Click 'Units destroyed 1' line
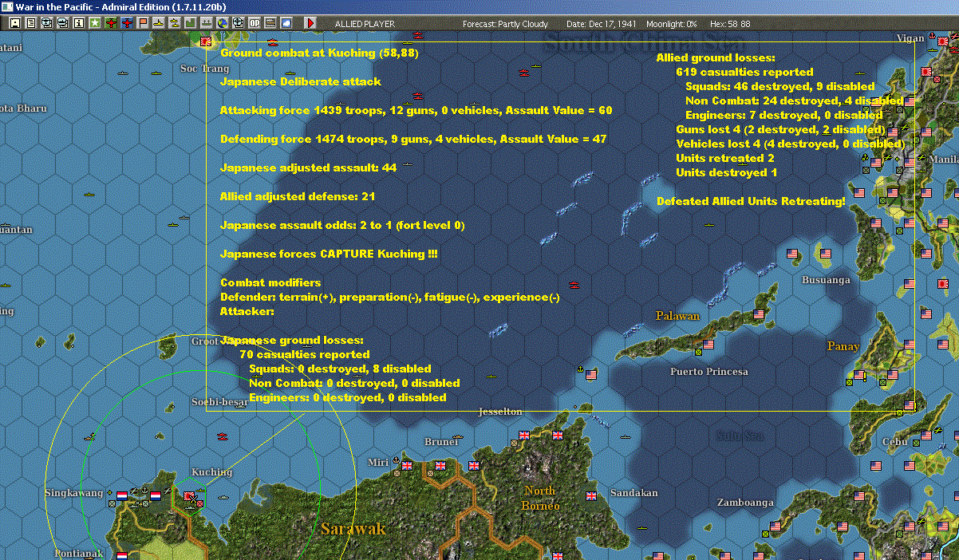 tap(727, 172)
